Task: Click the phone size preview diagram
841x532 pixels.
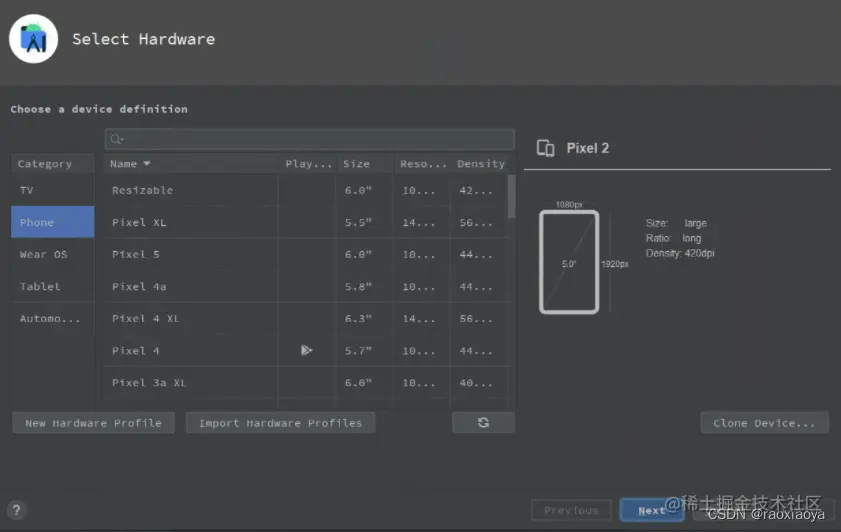Action: point(569,262)
